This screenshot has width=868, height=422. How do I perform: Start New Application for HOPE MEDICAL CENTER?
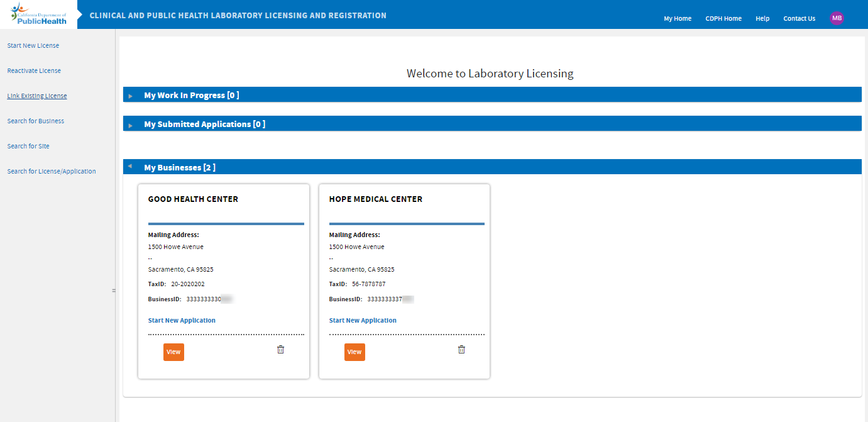pyautogui.click(x=363, y=320)
